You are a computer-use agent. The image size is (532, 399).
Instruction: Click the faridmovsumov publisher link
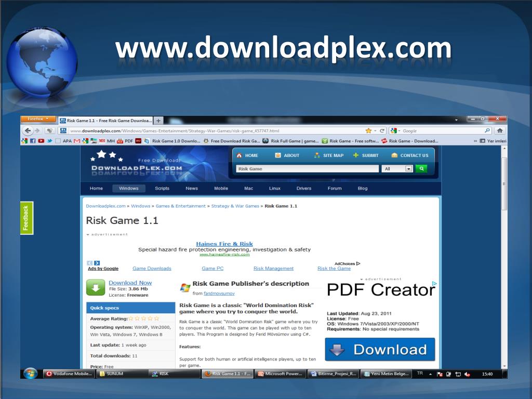pyautogui.click(x=219, y=294)
